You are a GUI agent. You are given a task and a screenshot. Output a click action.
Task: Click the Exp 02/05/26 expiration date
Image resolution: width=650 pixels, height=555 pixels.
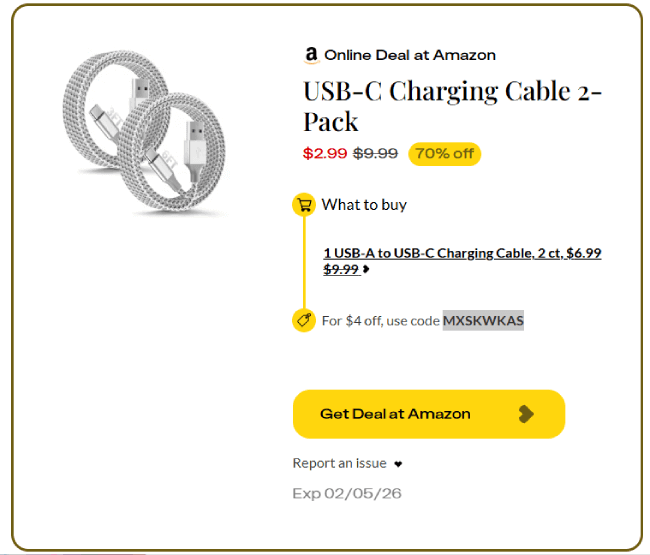(347, 493)
